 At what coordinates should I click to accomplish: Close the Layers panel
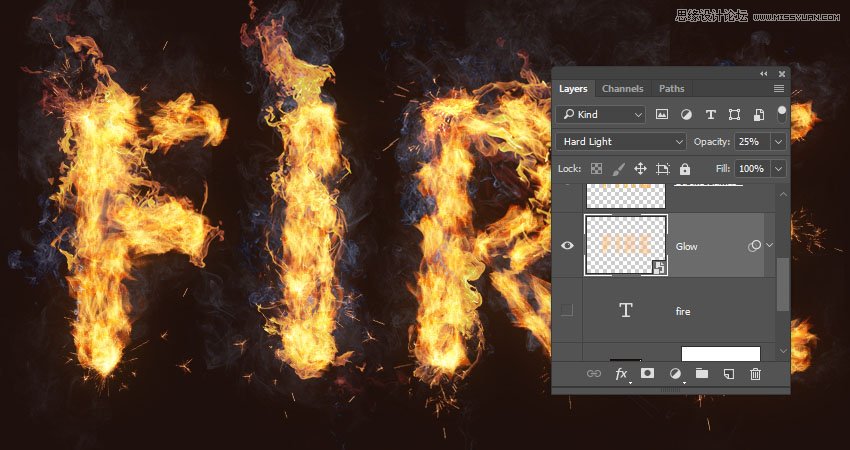782,74
